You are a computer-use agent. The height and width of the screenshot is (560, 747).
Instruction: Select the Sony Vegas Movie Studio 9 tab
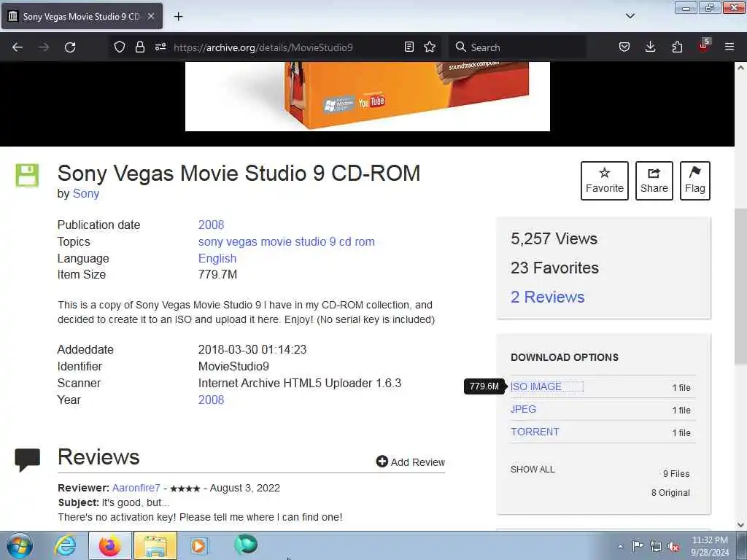tap(82, 16)
